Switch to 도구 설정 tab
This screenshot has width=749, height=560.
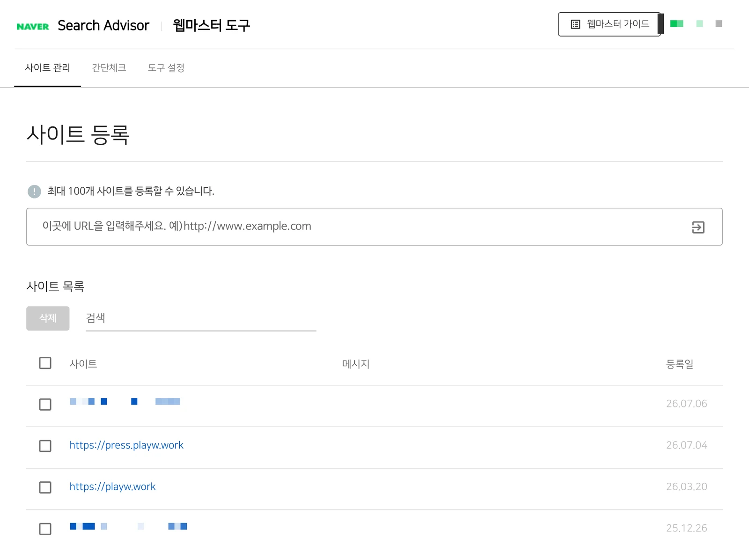point(166,68)
